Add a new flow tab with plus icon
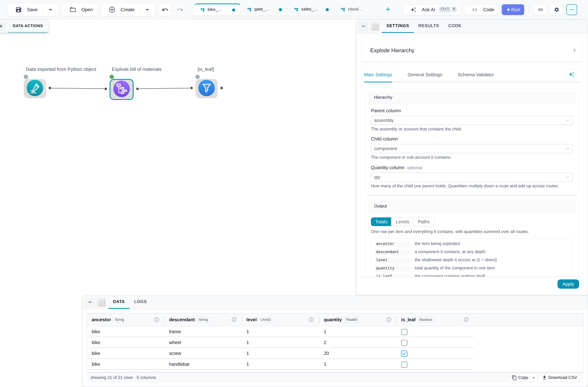The height and width of the screenshot is (387, 588). pyautogui.click(x=388, y=9)
